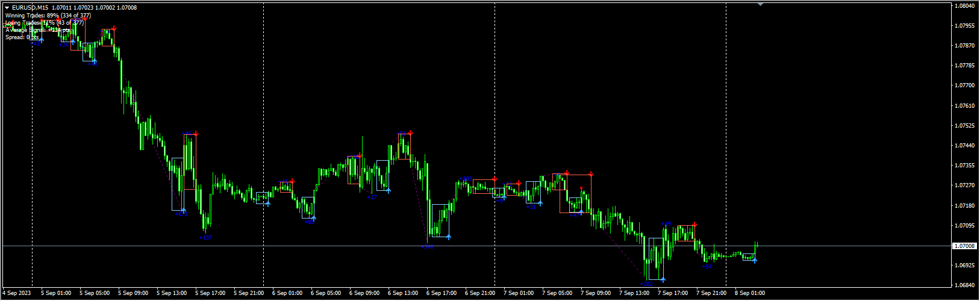980x301 pixels.
Task: Click the +282 signal profit label
Action: coord(647,284)
